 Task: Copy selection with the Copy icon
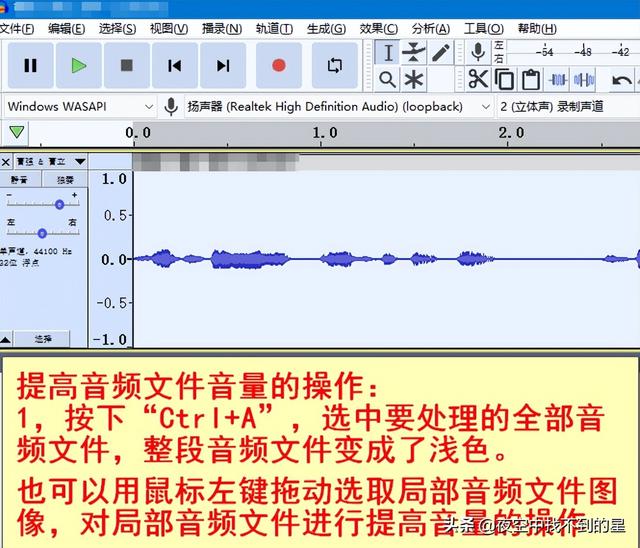click(x=504, y=79)
